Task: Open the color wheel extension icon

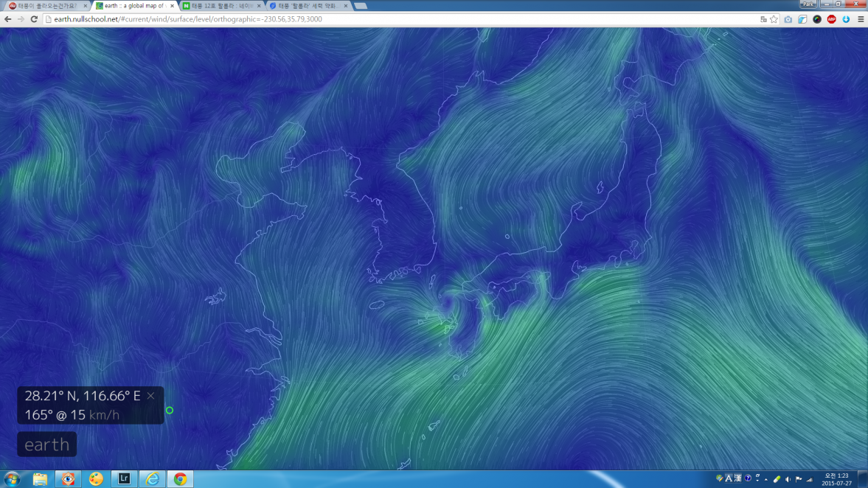Action: point(817,19)
